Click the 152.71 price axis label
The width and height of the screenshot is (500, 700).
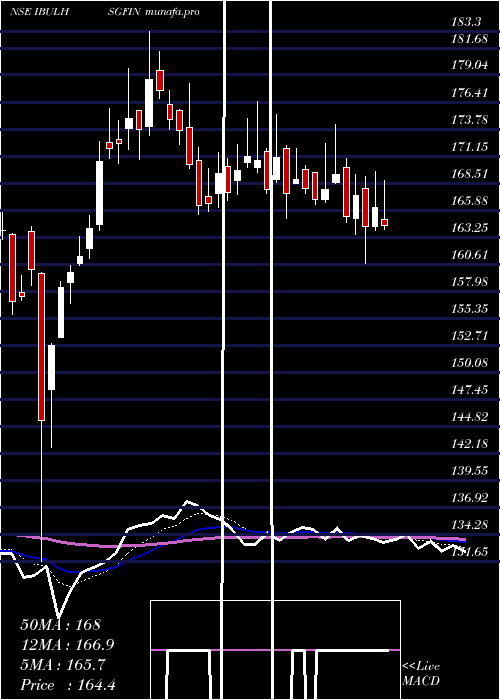point(469,335)
